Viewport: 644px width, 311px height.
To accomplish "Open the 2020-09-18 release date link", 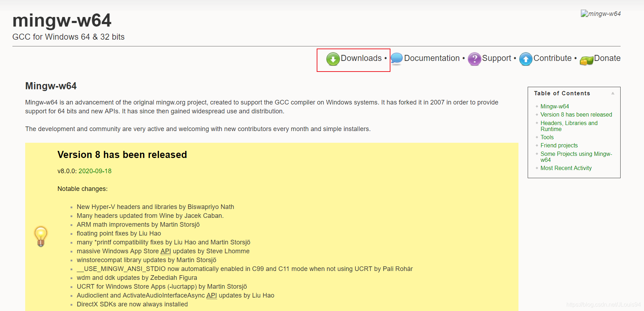I will 95,171.
